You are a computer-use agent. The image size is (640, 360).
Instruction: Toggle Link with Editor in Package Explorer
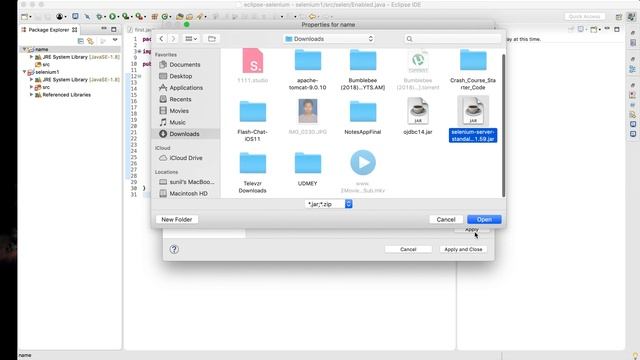pyautogui.click(x=90, y=41)
